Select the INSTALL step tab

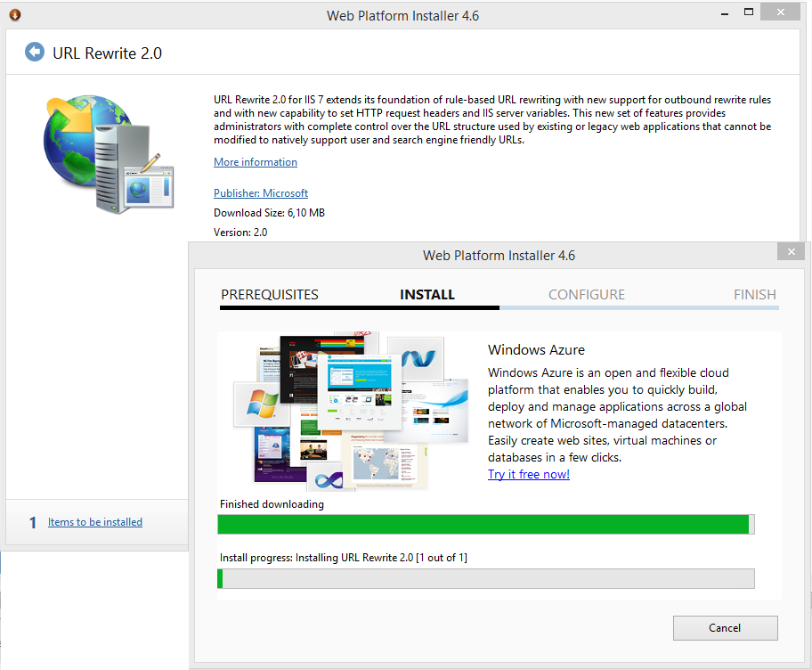(427, 295)
